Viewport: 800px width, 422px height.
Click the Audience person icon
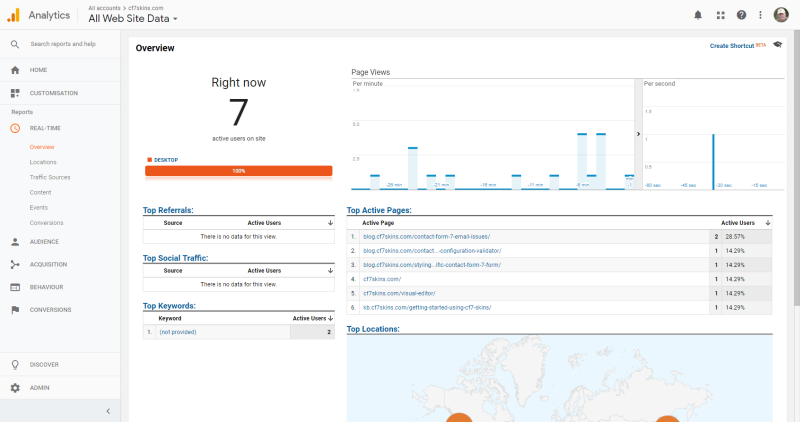15,242
